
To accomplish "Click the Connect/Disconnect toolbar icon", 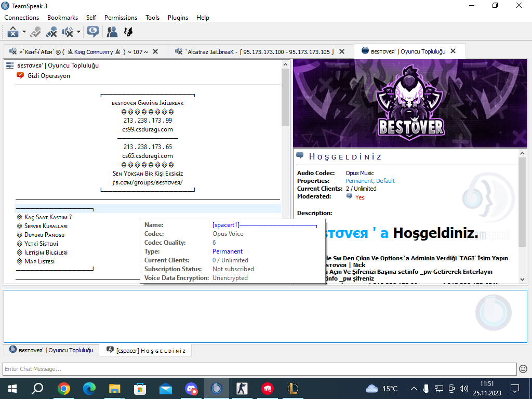I will tap(13, 32).
